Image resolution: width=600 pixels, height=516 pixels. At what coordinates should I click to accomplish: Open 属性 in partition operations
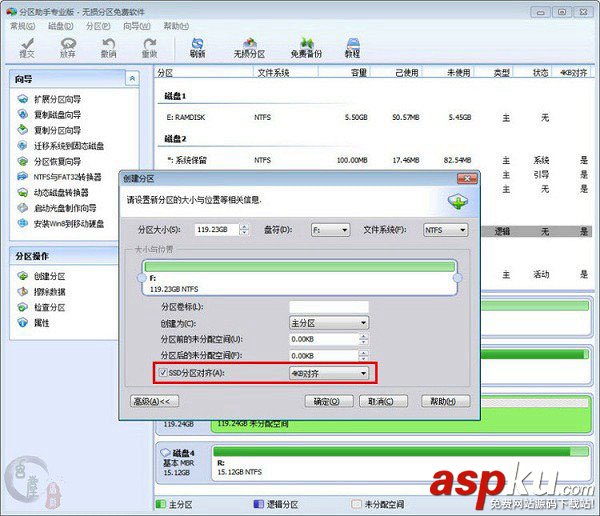[34, 323]
